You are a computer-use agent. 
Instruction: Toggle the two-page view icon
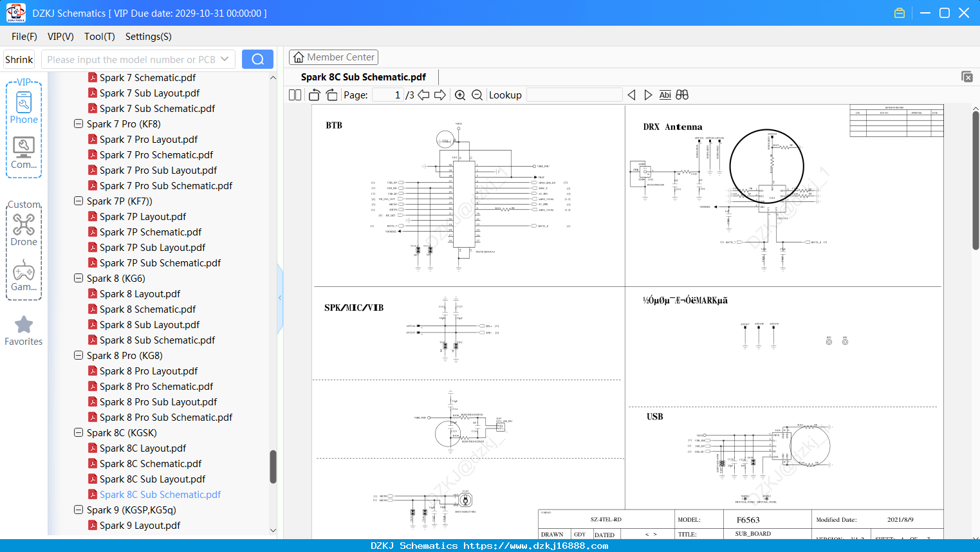point(295,95)
